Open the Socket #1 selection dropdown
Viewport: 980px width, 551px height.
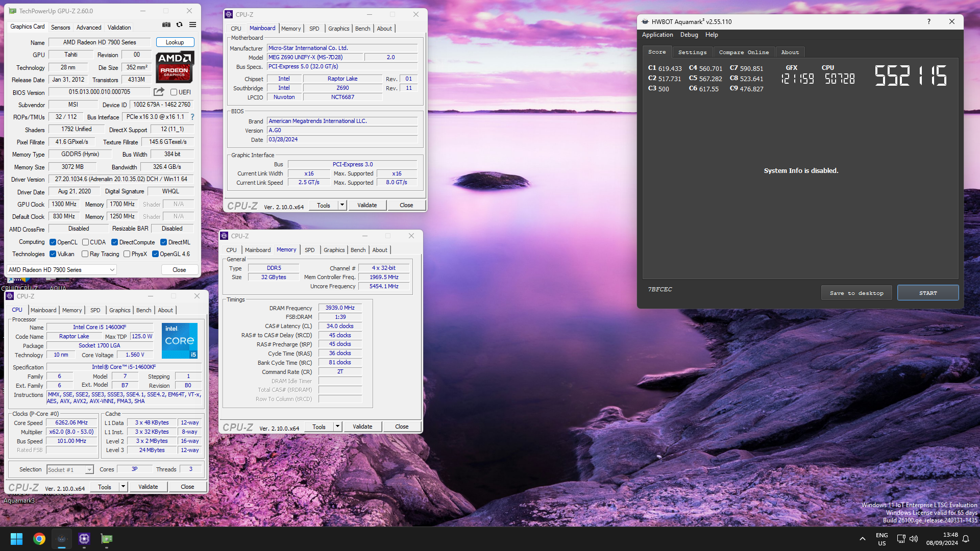[70, 469]
